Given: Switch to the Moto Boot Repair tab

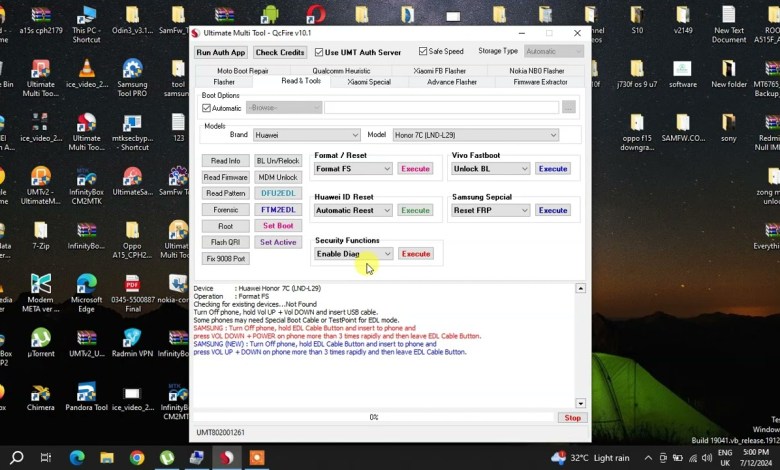Looking at the screenshot, I should (x=243, y=71).
